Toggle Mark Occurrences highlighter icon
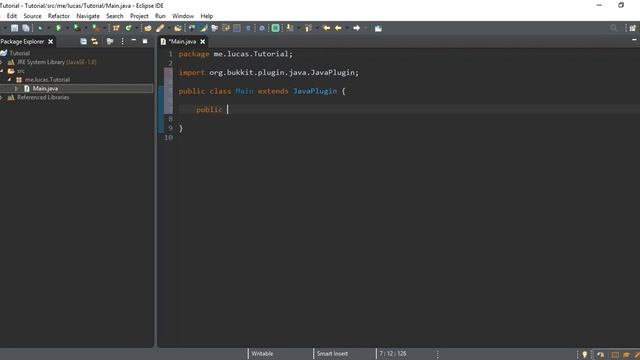640x360 pixels. [203, 28]
